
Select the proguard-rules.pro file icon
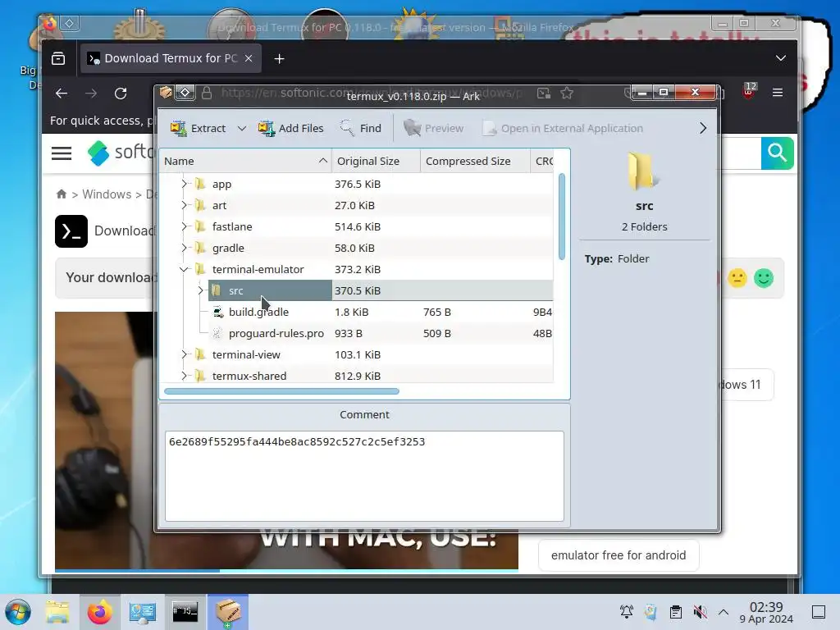click(217, 333)
